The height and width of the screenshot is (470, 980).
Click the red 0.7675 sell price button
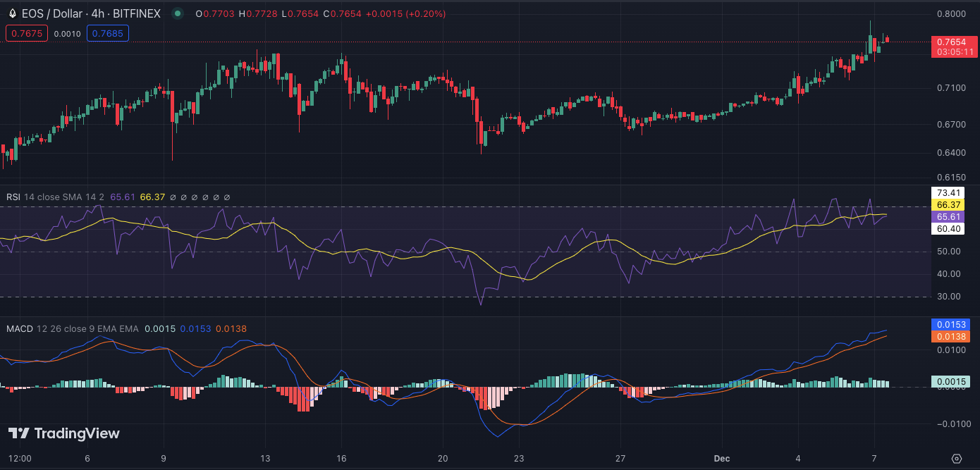(x=27, y=33)
